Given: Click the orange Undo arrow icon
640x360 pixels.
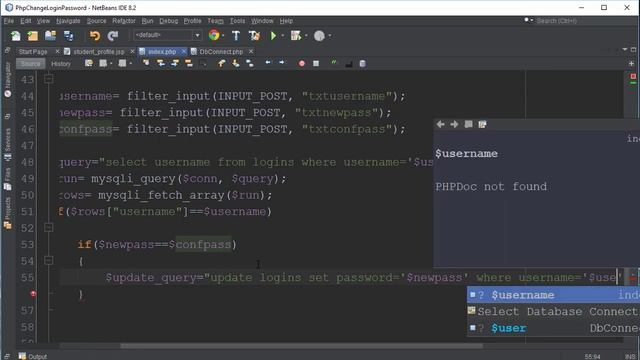Looking at the screenshot, I should coord(95,36).
